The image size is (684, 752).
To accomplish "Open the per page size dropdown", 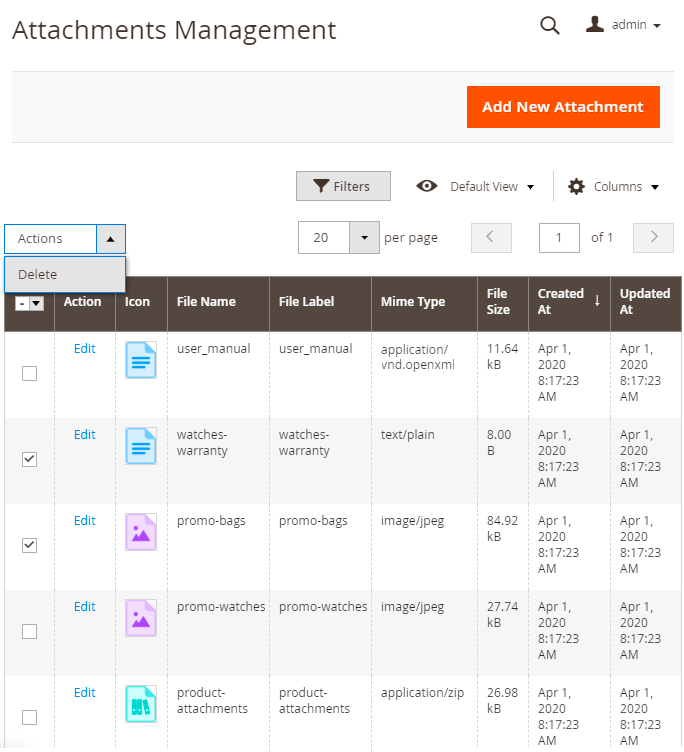I will coord(364,238).
